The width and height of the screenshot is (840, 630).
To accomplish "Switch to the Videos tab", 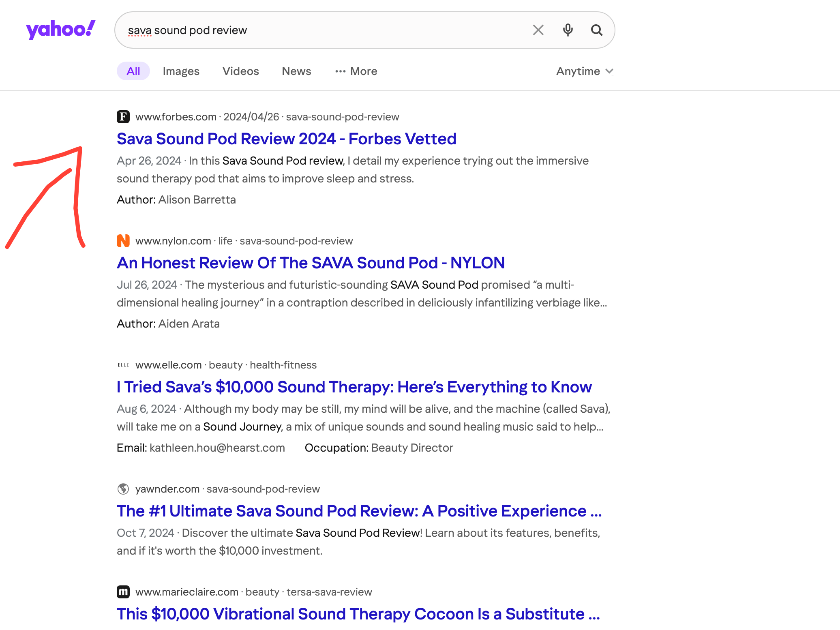I will (241, 71).
